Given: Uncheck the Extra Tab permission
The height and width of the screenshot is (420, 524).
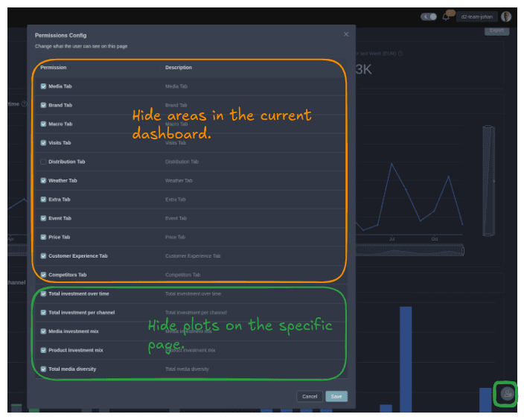Looking at the screenshot, I should click(x=43, y=200).
